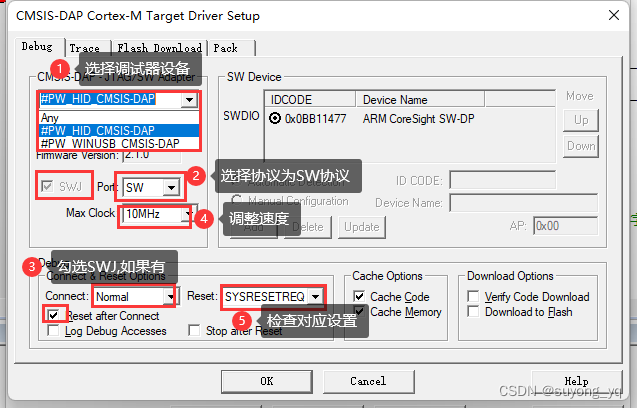Enable Log Debug Accesses checkbox
Viewport: 637px width, 408px height.
53,330
